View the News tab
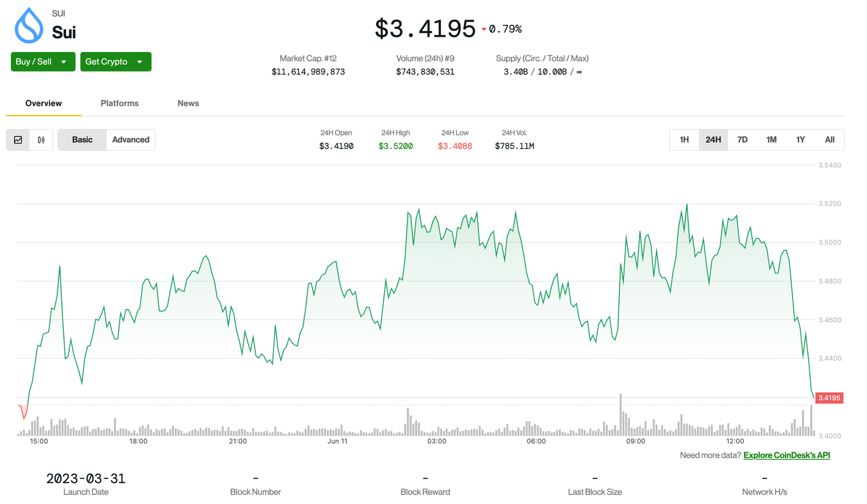Screen dimensions: 867x504 pyautogui.click(x=187, y=103)
